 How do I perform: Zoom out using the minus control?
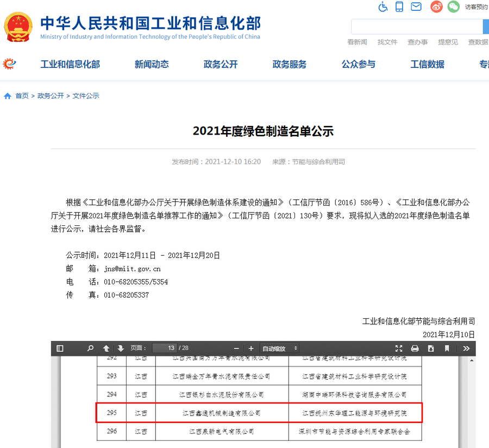[235, 348]
